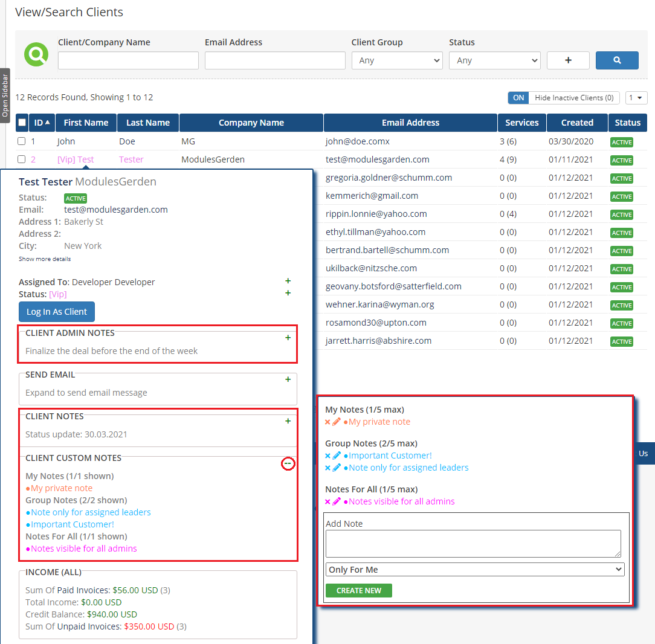Sort by Status column header
655x644 pixels.
click(627, 123)
